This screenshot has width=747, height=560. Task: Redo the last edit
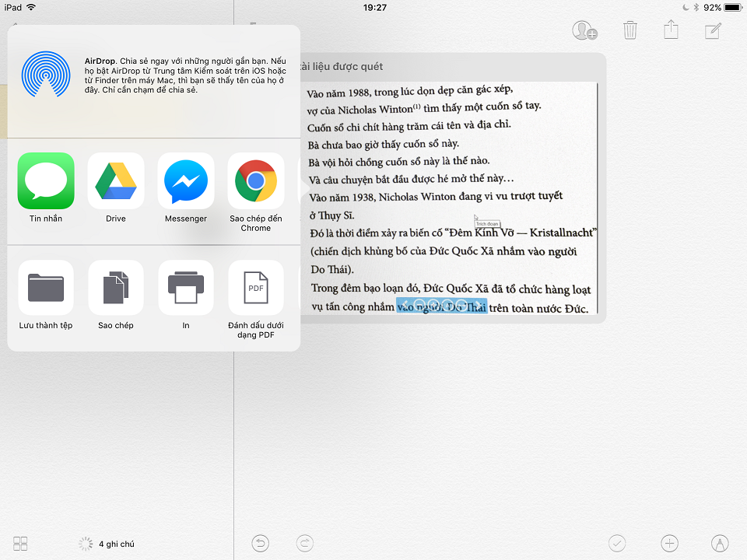coord(305,544)
